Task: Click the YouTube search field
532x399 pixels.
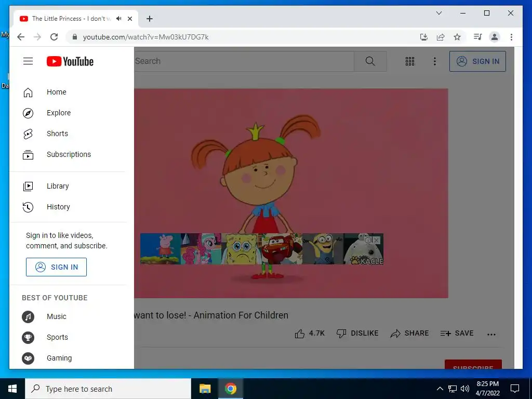Action: click(x=244, y=61)
